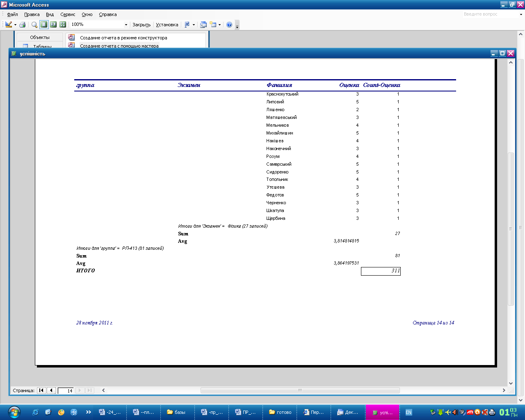Print the report with printer icon
Screen dimensions: 525x420
click(x=23, y=25)
